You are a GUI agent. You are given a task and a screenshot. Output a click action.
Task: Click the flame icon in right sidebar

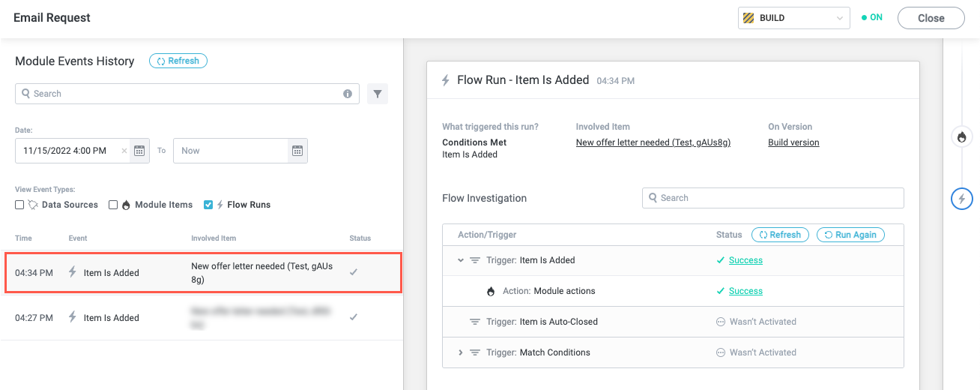[x=962, y=137]
